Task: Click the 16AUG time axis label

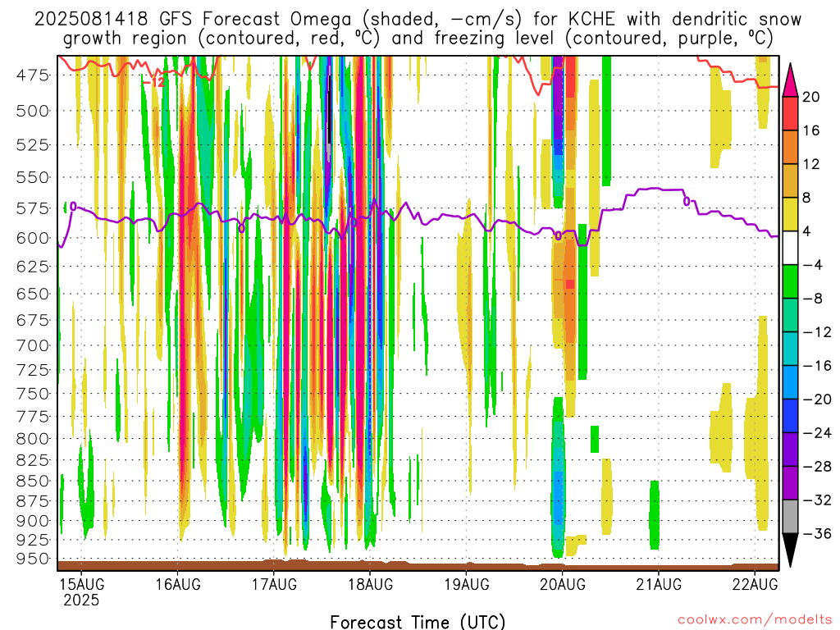Action: (178, 584)
